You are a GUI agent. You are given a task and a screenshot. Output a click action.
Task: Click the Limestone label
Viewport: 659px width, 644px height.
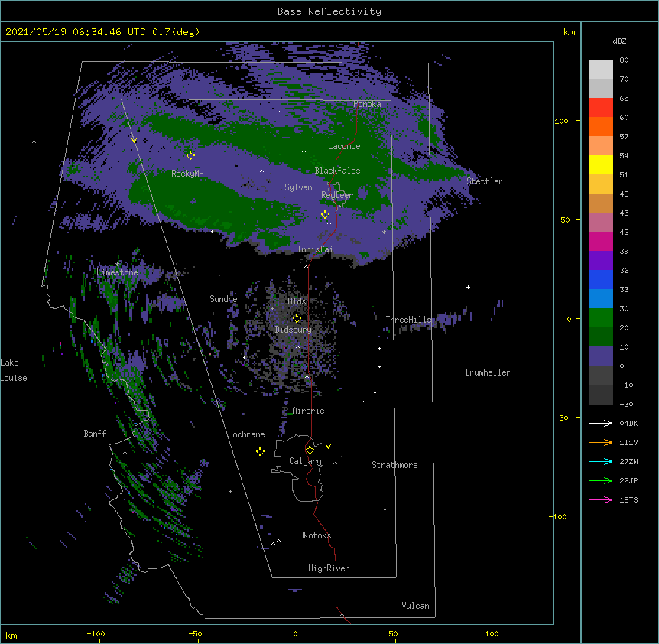pos(117,272)
